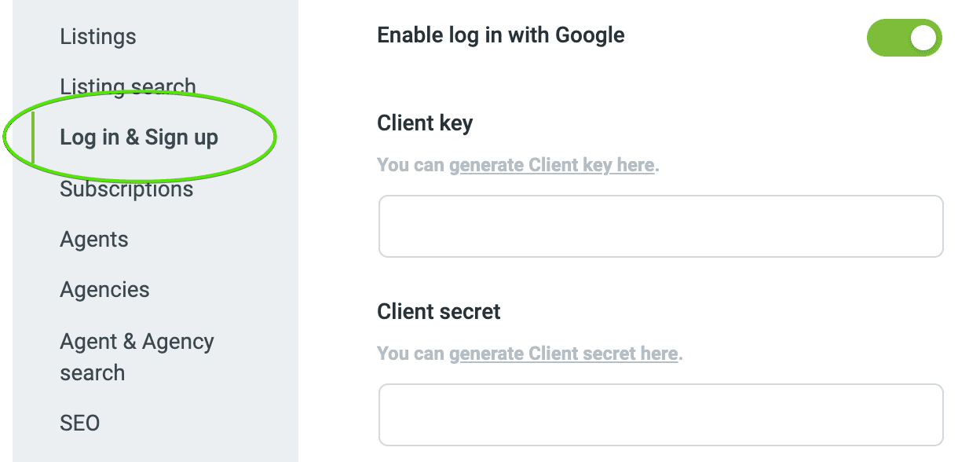This screenshot has height=462, width=980.
Task: Click the "You can" hint under Client key
Action: pos(411,165)
